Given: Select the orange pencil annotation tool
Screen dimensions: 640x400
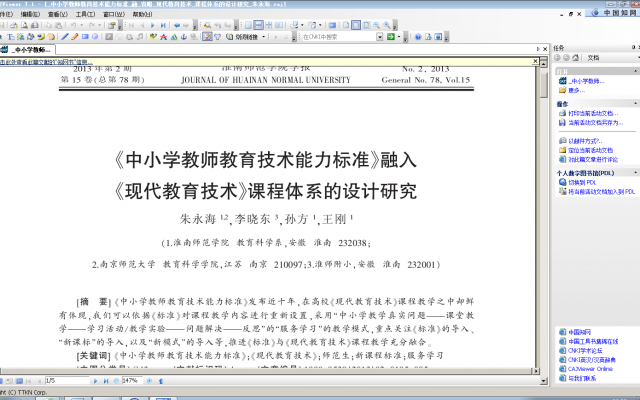Looking at the screenshot, I should point(75,37).
